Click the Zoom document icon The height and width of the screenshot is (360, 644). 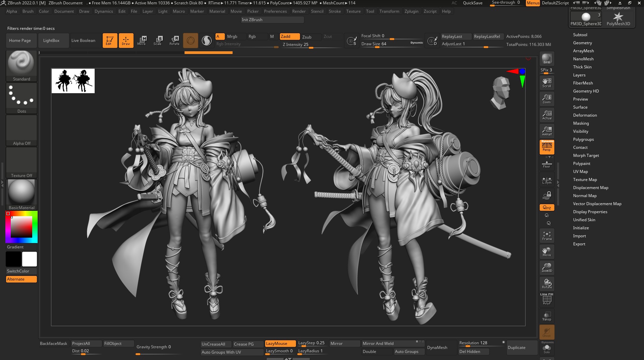click(547, 99)
